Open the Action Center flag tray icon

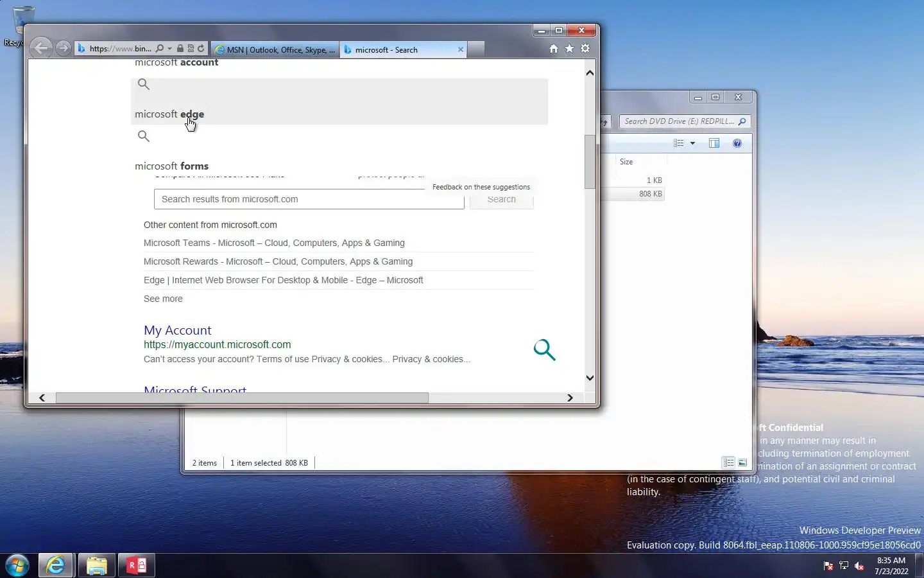[828, 566]
